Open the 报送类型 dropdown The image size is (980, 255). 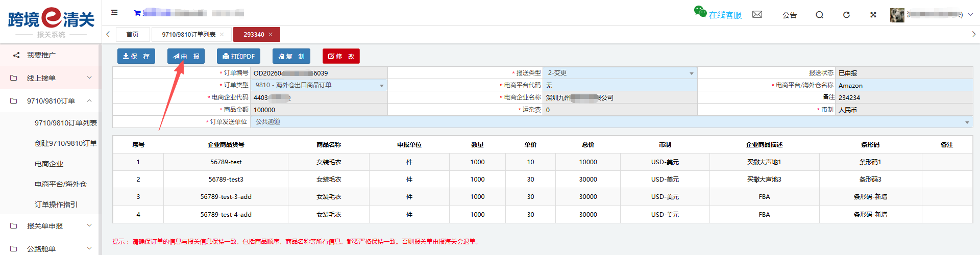coord(620,73)
